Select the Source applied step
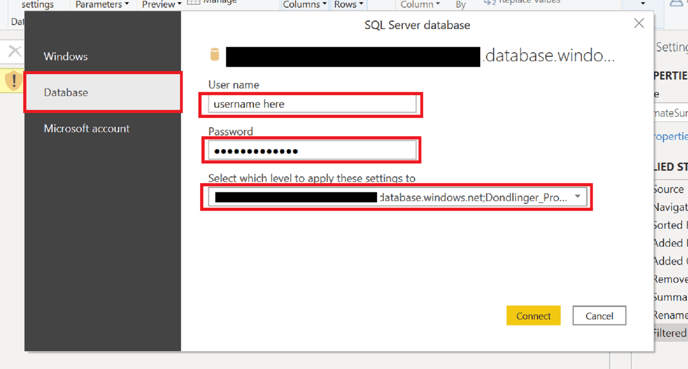 point(670,189)
